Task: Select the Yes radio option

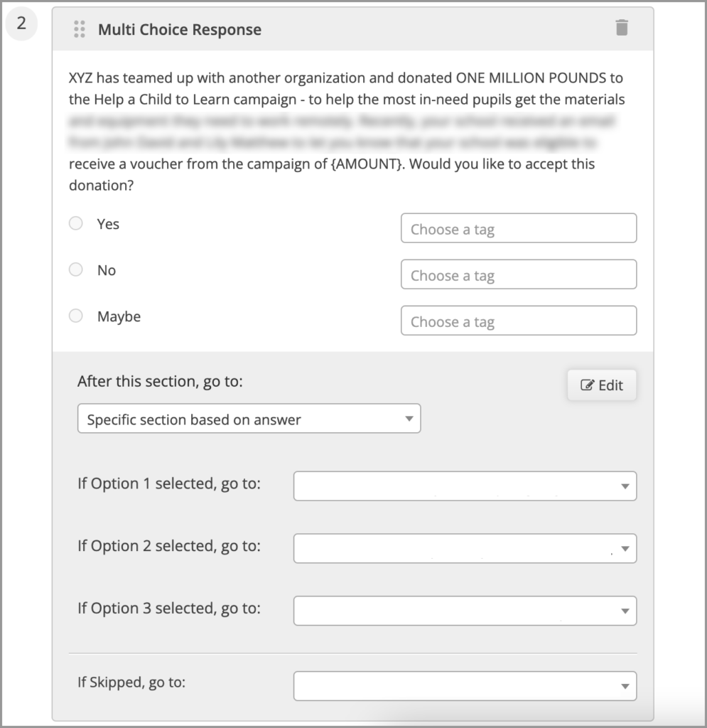Action: pos(75,223)
